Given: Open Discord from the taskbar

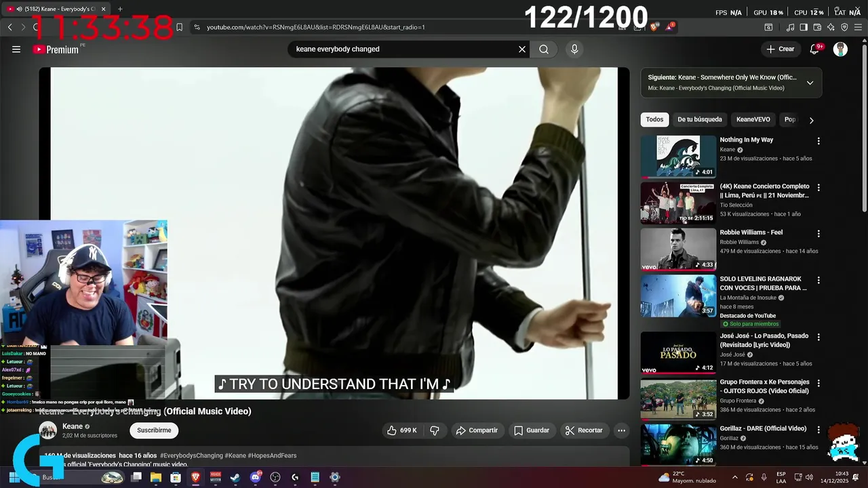Looking at the screenshot, I should coord(255,477).
